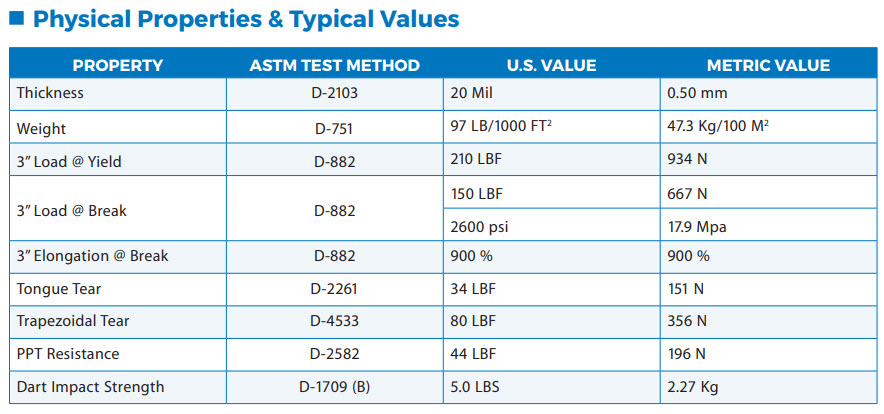Select the ASTM TEST METHOD column header

click(x=334, y=66)
